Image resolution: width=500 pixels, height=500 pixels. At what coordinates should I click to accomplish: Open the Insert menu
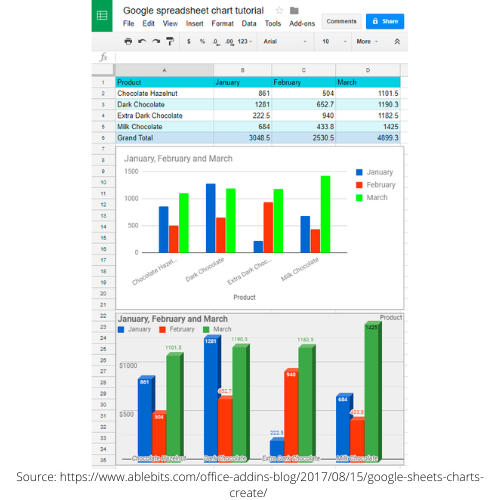click(x=195, y=23)
